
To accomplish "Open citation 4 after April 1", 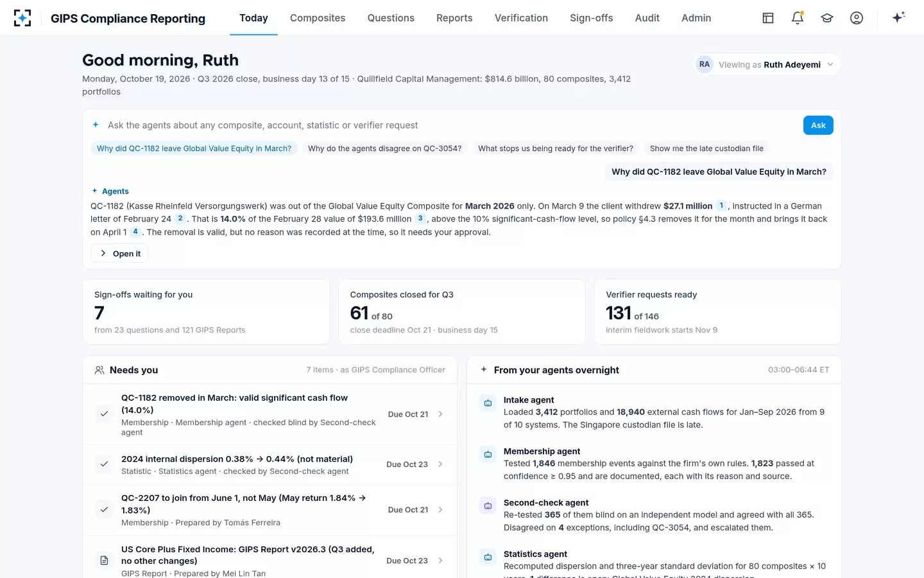I will (135, 232).
